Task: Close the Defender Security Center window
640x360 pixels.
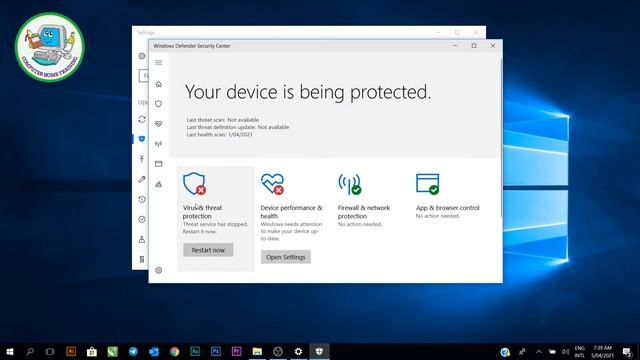Action: click(x=493, y=46)
